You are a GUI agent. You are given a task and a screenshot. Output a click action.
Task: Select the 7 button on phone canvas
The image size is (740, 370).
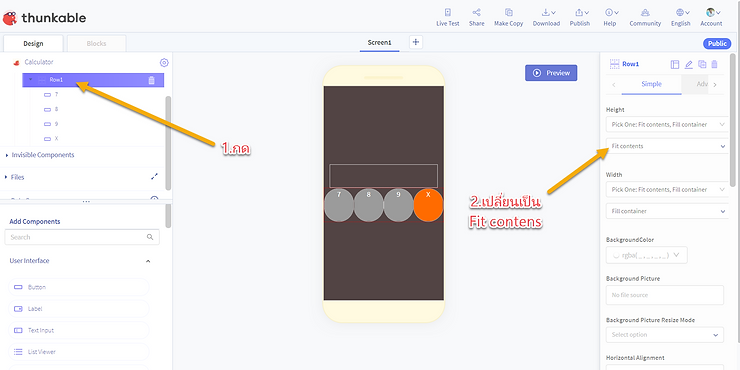(x=339, y=205)
